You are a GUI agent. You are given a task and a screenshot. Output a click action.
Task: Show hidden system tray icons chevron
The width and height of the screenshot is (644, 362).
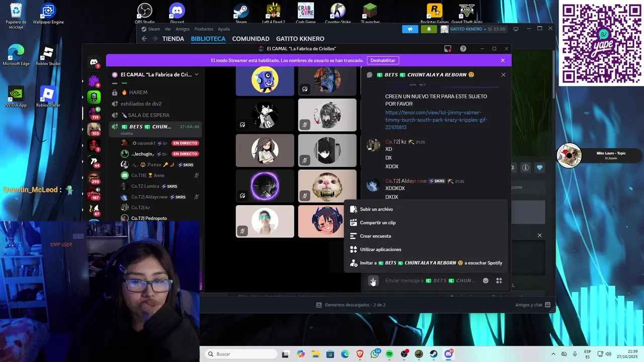click(x=553, y=354)
